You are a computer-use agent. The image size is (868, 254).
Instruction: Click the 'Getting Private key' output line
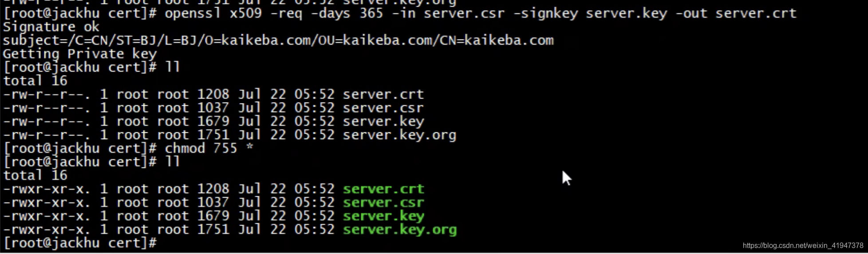(x=80, y=54)
